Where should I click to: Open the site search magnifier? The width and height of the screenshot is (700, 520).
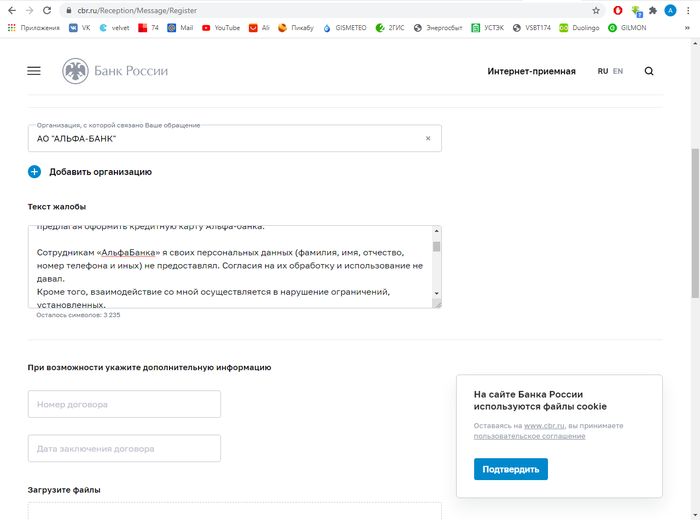pos(649,71)
